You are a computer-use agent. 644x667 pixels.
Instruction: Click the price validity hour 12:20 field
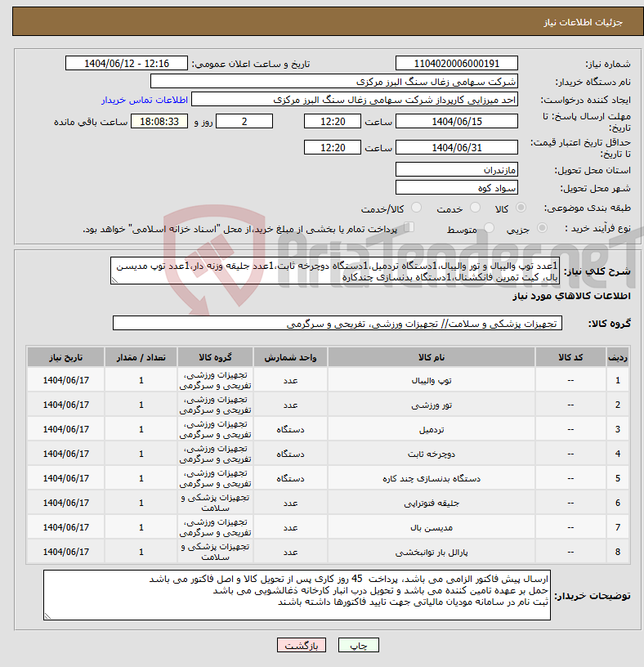(x=332, y=148)
